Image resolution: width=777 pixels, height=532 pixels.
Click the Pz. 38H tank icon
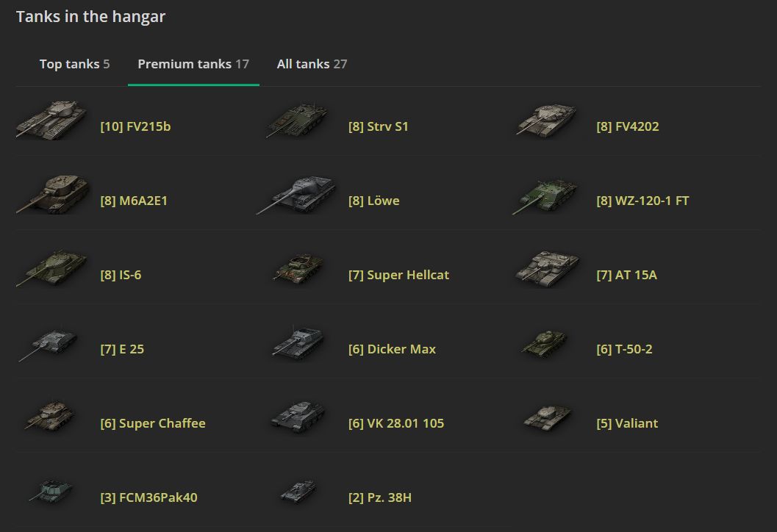[298, 492]
